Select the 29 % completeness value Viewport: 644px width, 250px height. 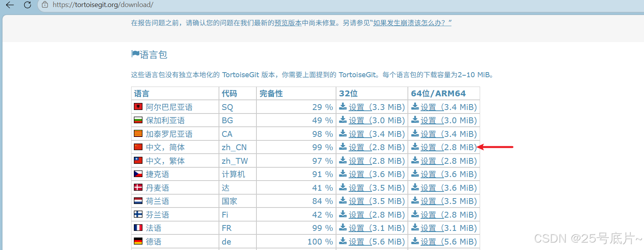pyautogui.click(x=322, y=107)
